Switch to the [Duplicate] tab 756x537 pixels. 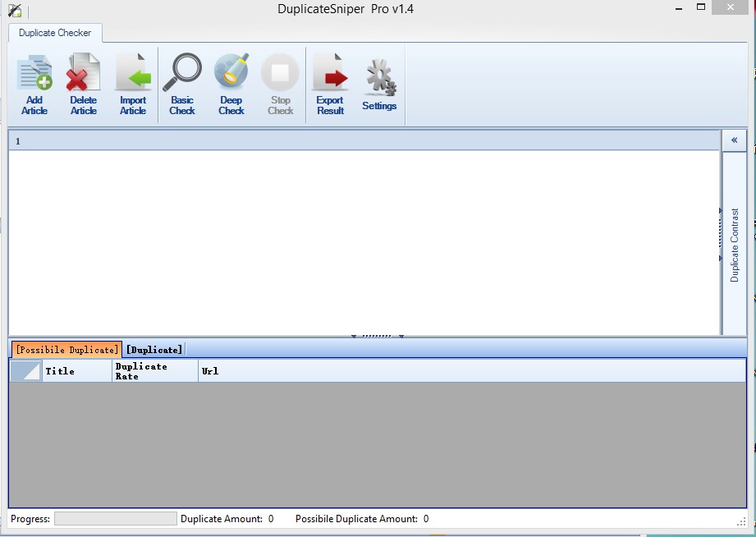click(x=154, y=350)
